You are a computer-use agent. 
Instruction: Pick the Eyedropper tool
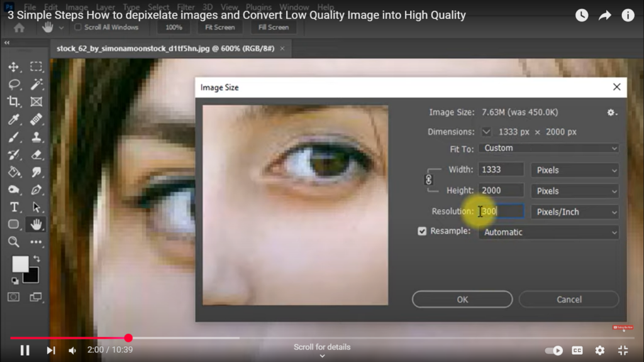(x=14, y=119)
